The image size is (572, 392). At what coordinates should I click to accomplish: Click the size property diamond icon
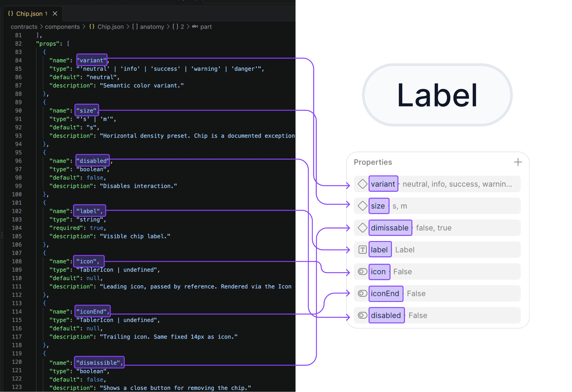click(x=362, y=206)
